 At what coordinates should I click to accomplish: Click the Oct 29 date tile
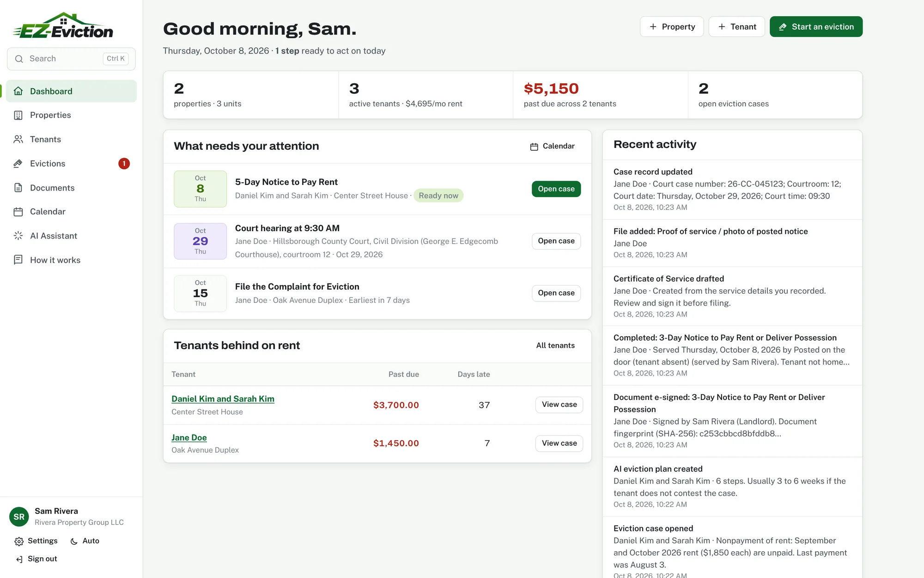coord(200,241)
